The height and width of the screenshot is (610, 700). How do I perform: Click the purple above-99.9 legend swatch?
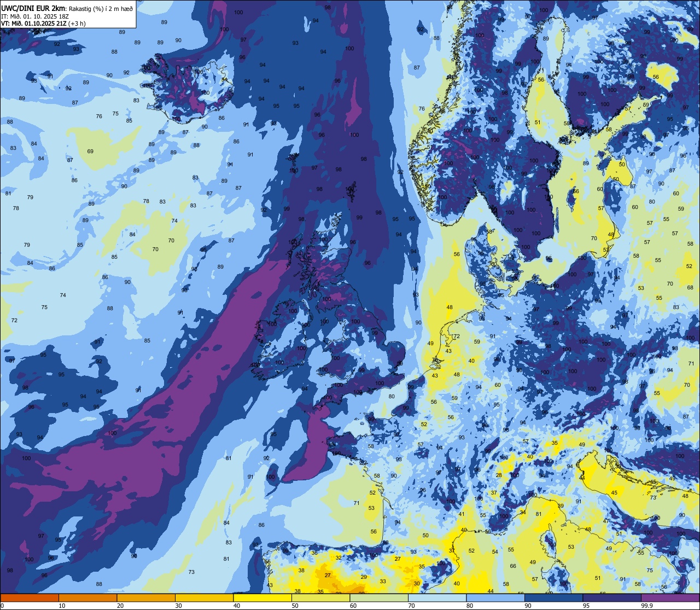pos(670,597)
